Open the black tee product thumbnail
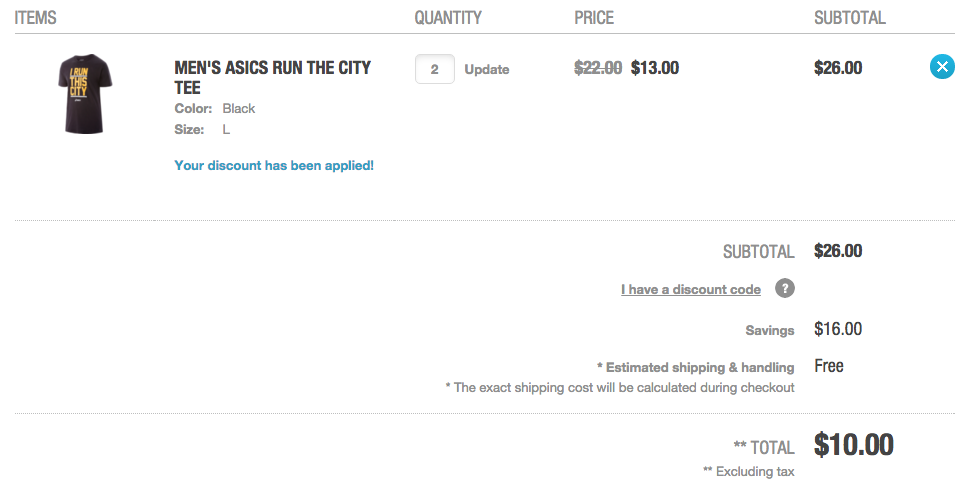Viewport: 974px width, 481px height. (x=85, y=94)
